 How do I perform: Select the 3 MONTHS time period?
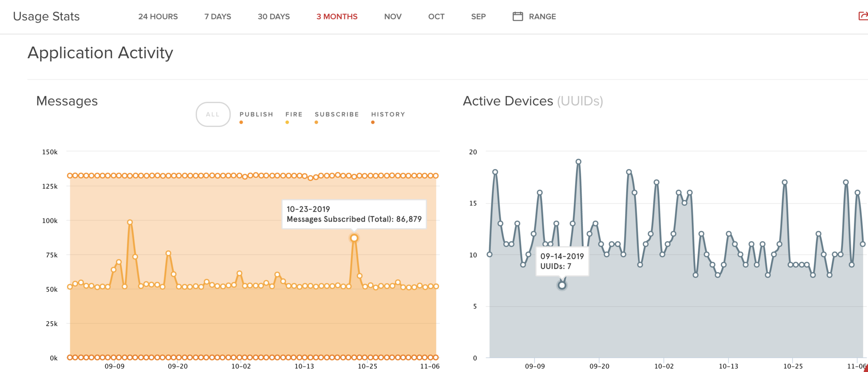pyautogui.click(x=337, y=16)
